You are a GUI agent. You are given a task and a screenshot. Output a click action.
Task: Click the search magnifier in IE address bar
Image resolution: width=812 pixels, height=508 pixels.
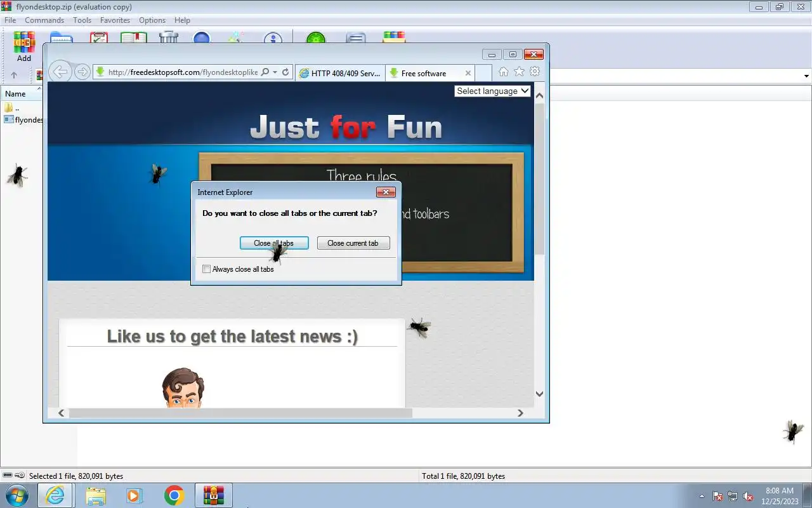coord(265,72)
